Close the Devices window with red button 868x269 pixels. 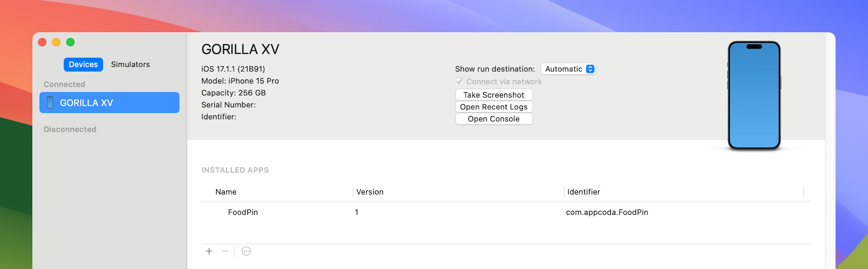pos(42,42)
